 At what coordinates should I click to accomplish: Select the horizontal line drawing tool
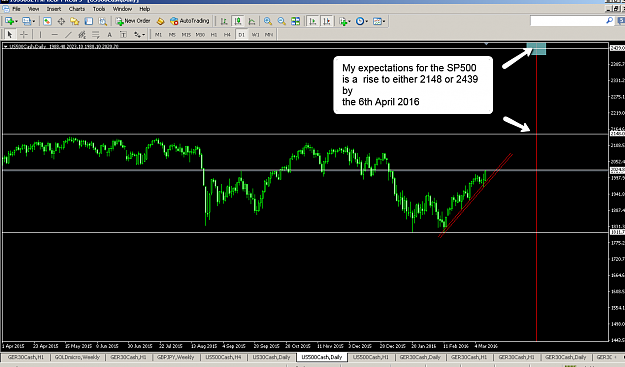tap(54, 35)
